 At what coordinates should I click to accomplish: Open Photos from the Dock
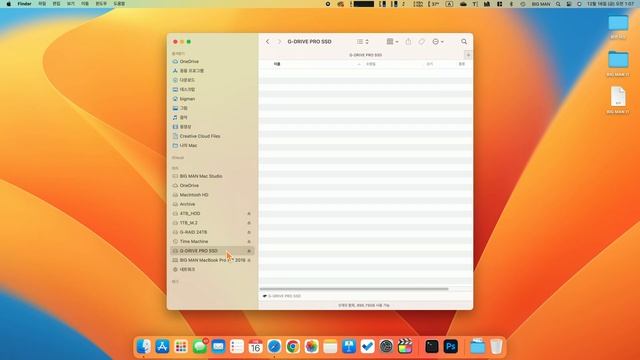coord(311,347)
